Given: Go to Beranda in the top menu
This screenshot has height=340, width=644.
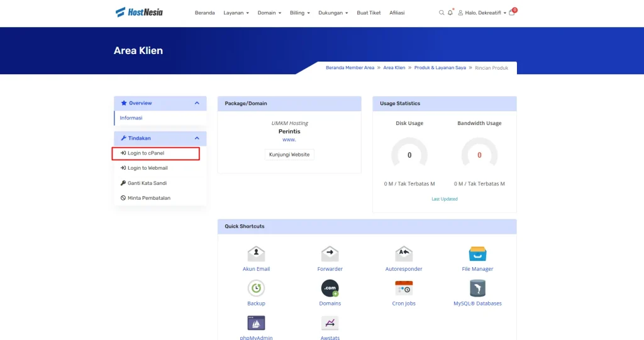Looking at the screenshot, I should [204, 13].
